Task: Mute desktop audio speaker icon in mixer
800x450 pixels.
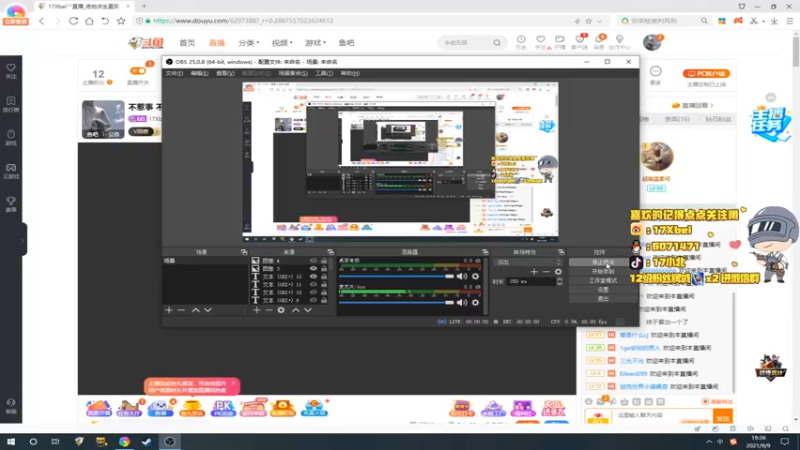Action: click(x=462, y=277)
